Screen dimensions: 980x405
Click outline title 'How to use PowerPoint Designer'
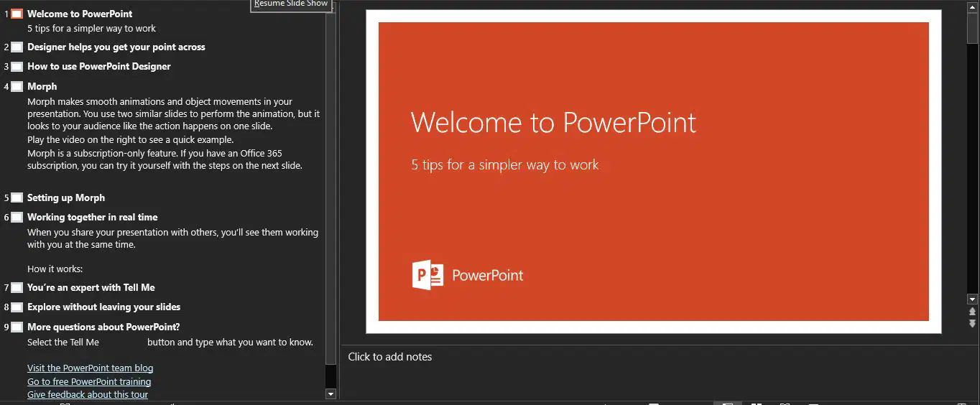[99, 67]
